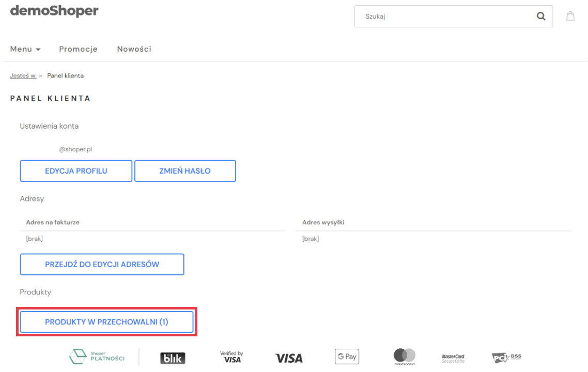Click the VISA payment logo
The height and width of the screenshot is (372, 588).
(288, 358)
